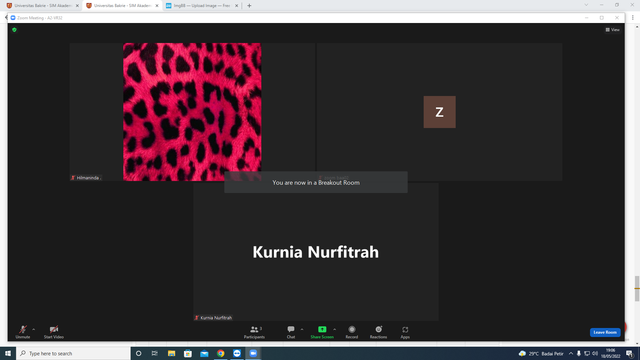
Task: Show hidden system tray icons
Action: (x=571, y=353)
